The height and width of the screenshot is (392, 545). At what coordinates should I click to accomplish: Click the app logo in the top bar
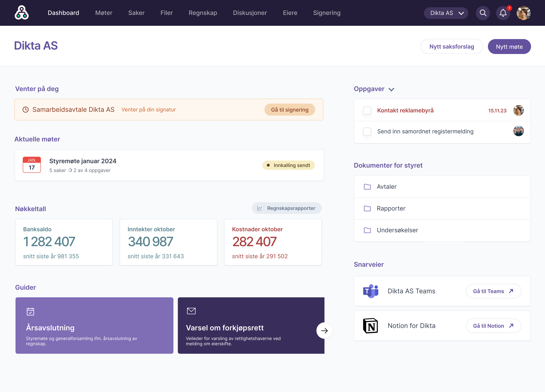(x=22, y=13)
